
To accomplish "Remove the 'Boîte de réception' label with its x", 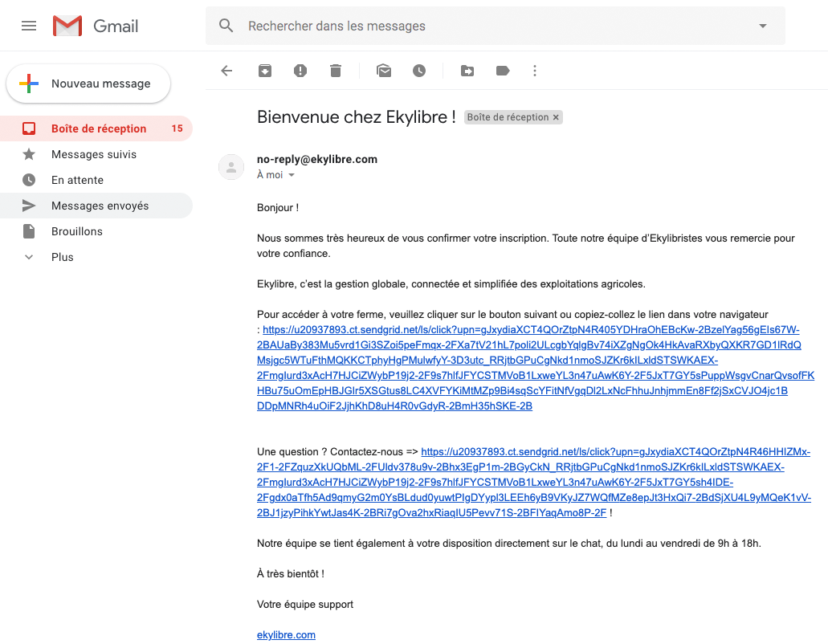I will pyautogui.click(x=556, y=117).
